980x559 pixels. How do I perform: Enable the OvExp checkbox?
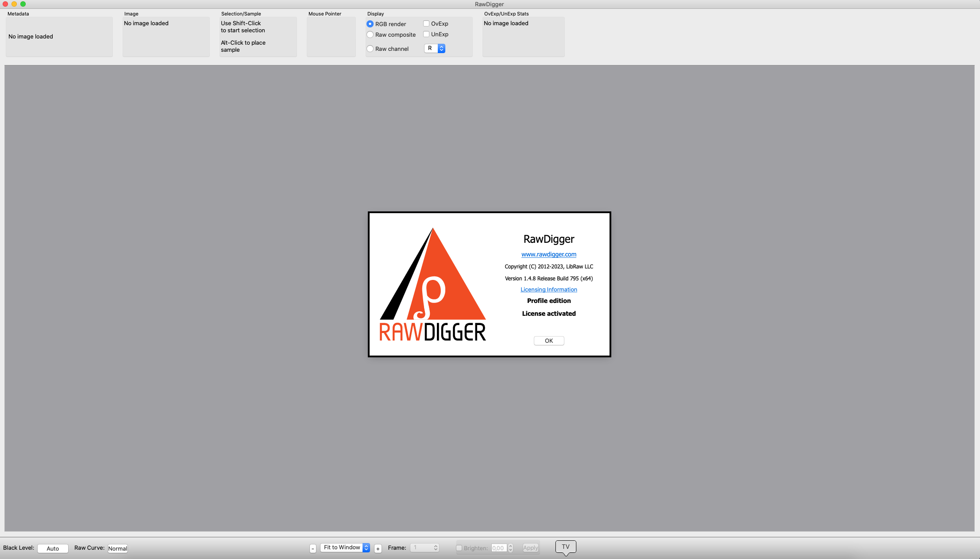point(426,23)
